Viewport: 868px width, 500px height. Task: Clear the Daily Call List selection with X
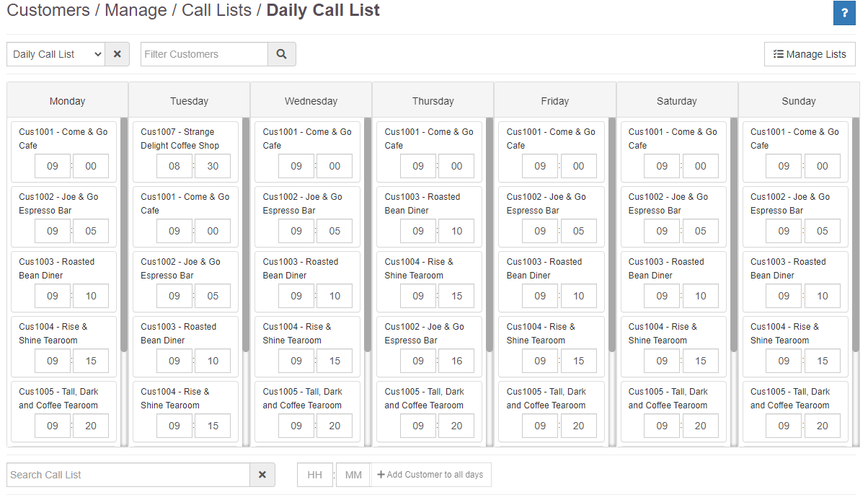tap(118, 54)
